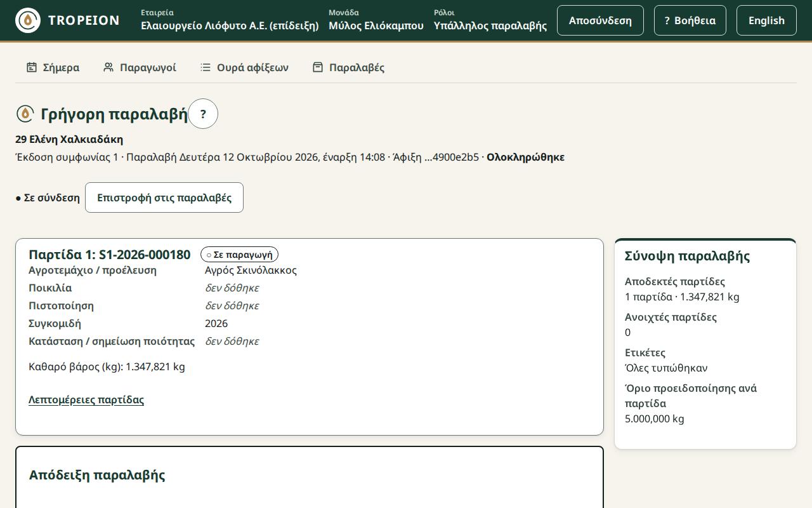This screenshot has width=812, height=508.
Task: Click the TROPEION logo icon
Action: tap(28, 20)
